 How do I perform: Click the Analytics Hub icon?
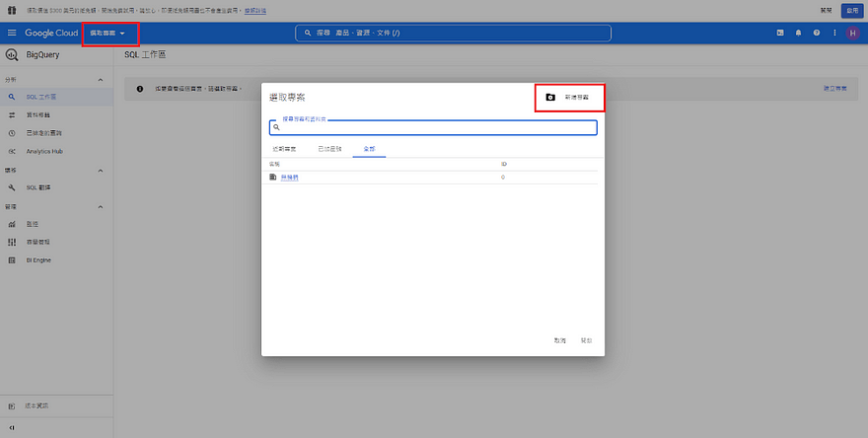pyautogui.click(x=12, y=151)
